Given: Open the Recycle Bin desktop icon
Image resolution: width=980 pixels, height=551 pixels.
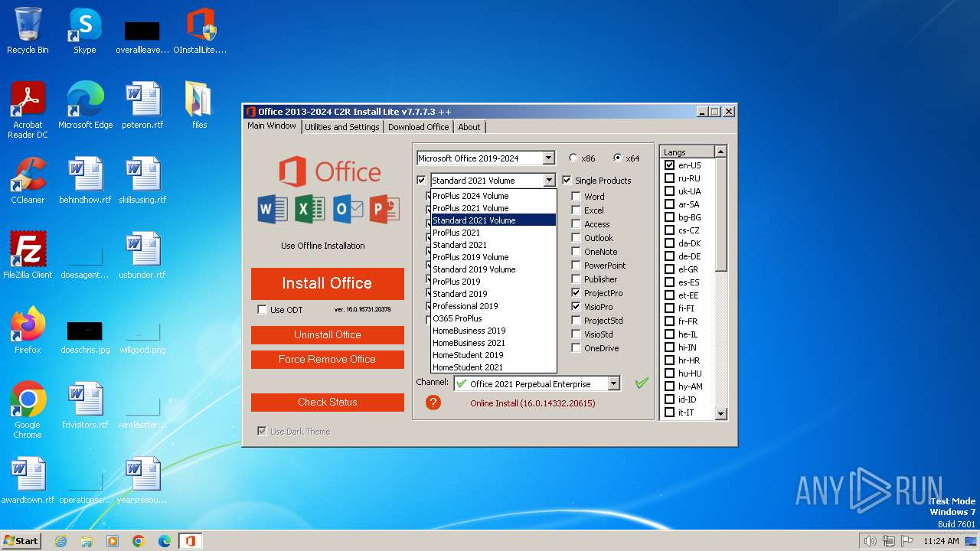Looking at the screenshot, I should (x=28, y=31).
